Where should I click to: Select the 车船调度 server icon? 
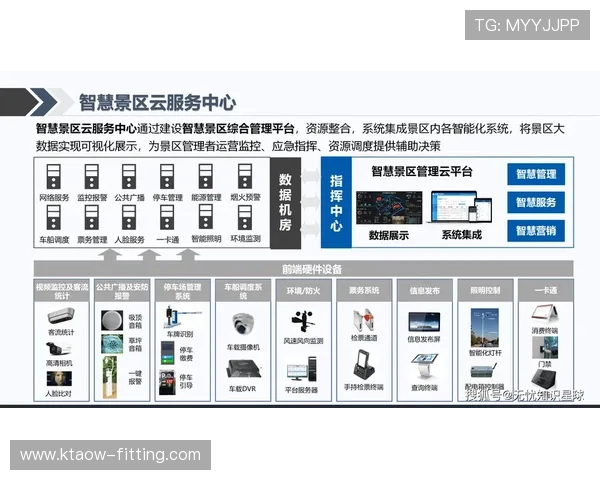(x=54, y=217)
